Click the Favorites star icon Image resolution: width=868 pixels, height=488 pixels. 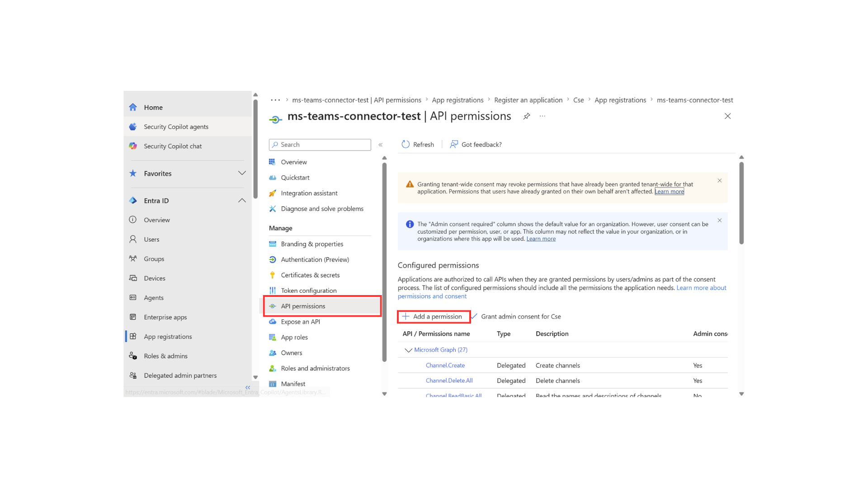(x=133, y=173)
